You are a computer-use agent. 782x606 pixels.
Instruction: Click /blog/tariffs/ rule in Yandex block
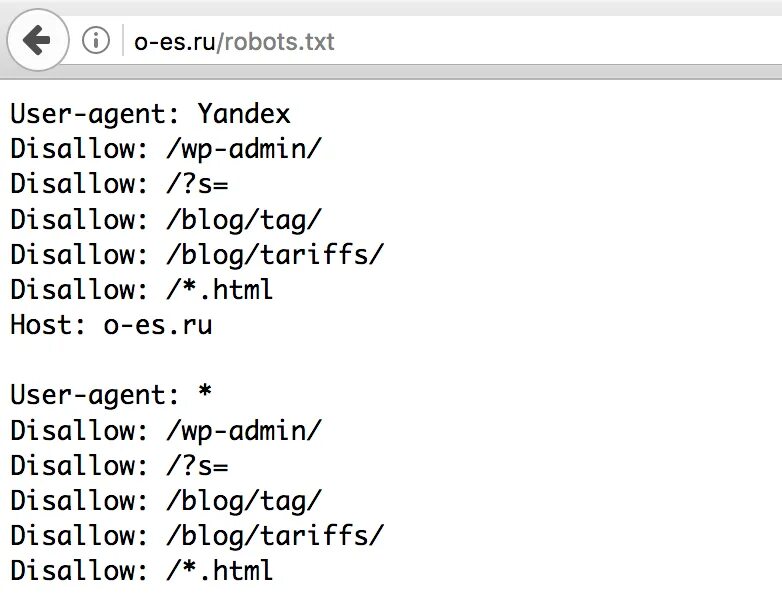coord(275,255)
